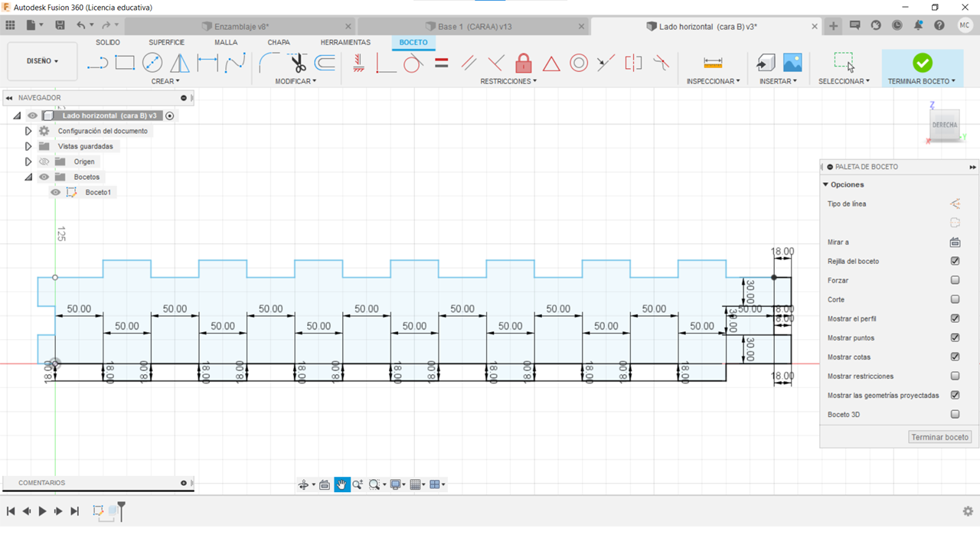Switch to the HERRAMIENTAS ribbon tab
The width and height of the screenshot is (980, 551).
[x=345, y=42]
